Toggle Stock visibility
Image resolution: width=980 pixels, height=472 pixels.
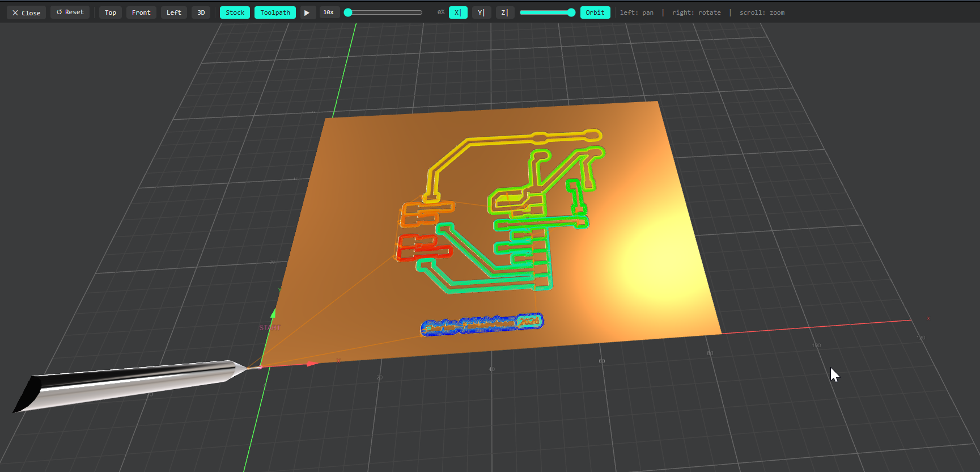[235, 12]
